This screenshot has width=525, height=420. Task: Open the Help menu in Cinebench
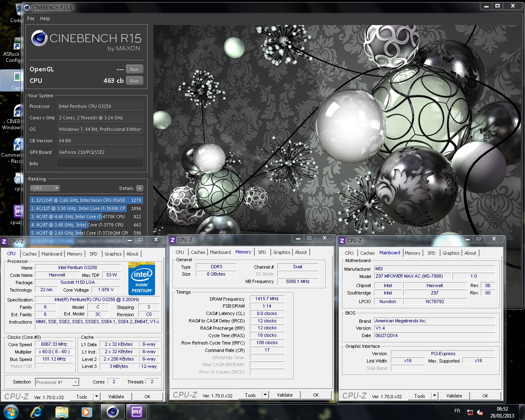(x=45, y=18)
